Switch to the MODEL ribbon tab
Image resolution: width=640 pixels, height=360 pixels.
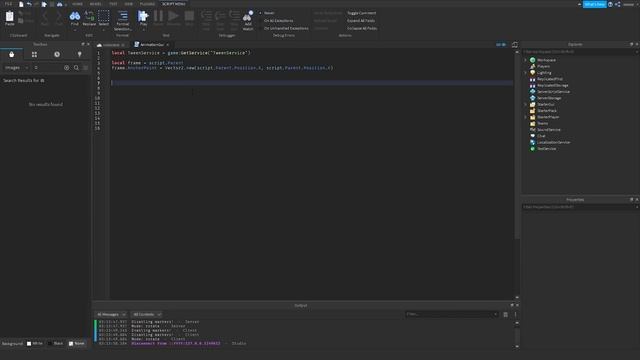point(96,4)
